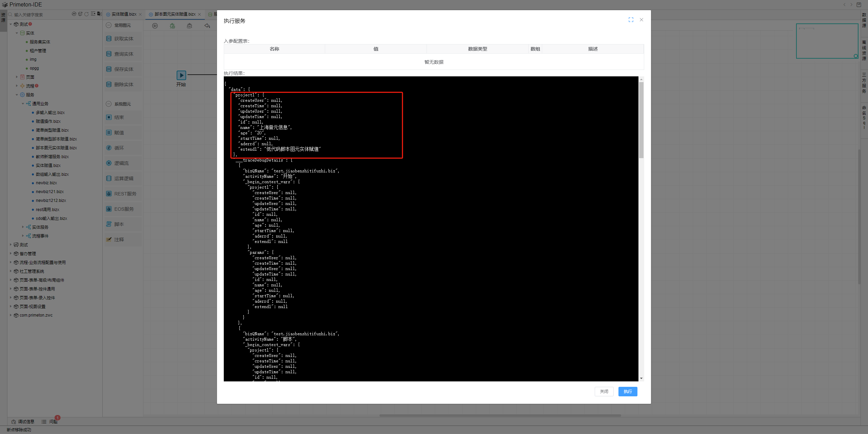
Task: Expand the 实体服务 tree node
Action: [x=23, y=227]
